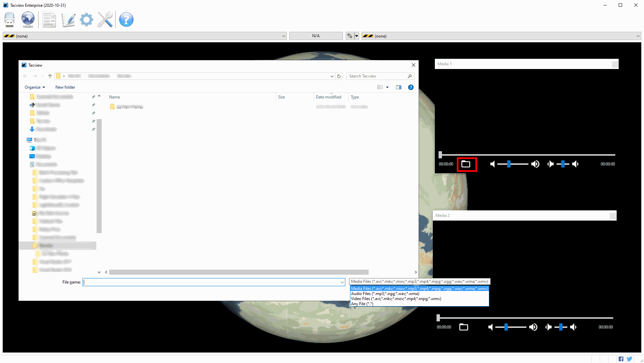This screenshot has height=363, width=644.
Task: Select Audio Files filter option
Action: [x=419, y=294]
